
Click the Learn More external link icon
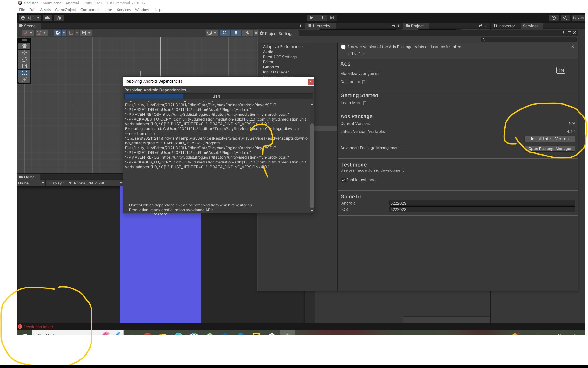click(366, 103)
